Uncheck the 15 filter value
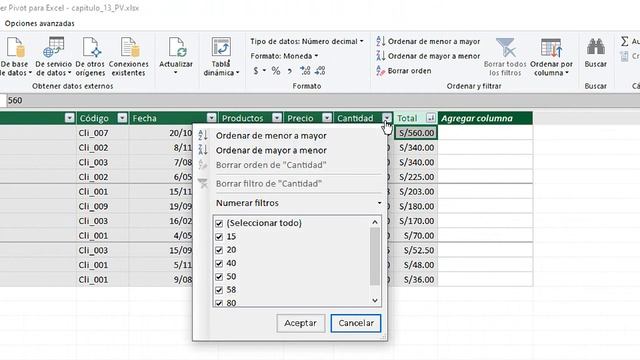Screen dimensions: 640x360 [219, 237]
